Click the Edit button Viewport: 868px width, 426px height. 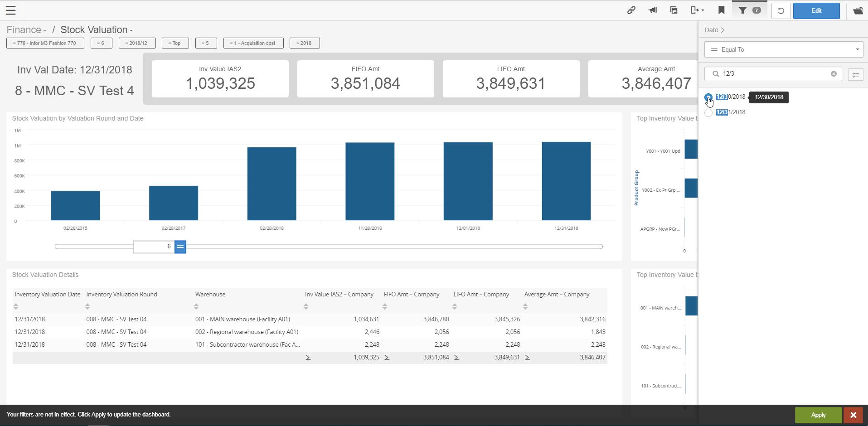[x=816, y=10]
